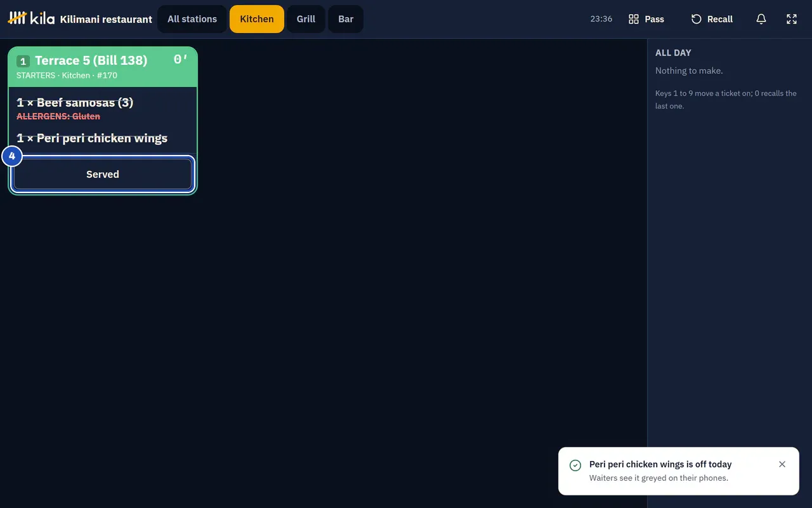
Task: Select the Kitchen station tab
Action: 257,19
